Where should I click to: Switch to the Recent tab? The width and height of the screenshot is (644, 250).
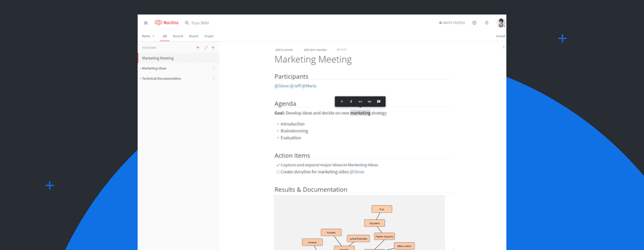pyautogui.click(x=178, y=36)
